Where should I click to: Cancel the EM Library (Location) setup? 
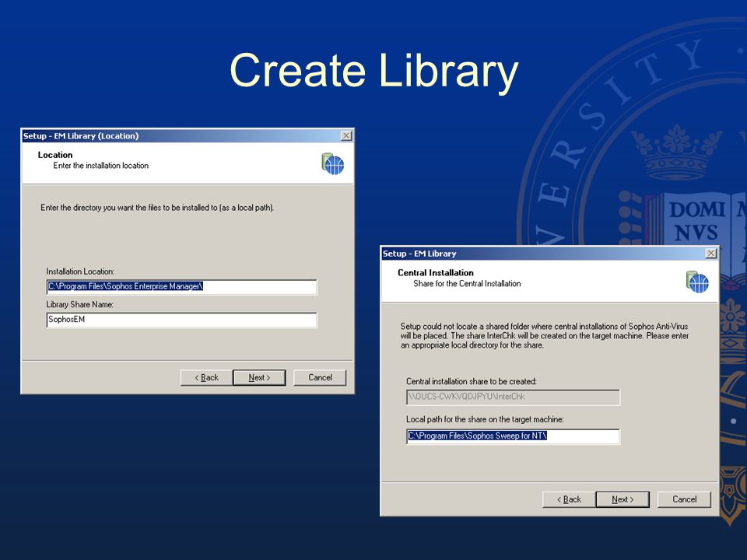(320, 378)
